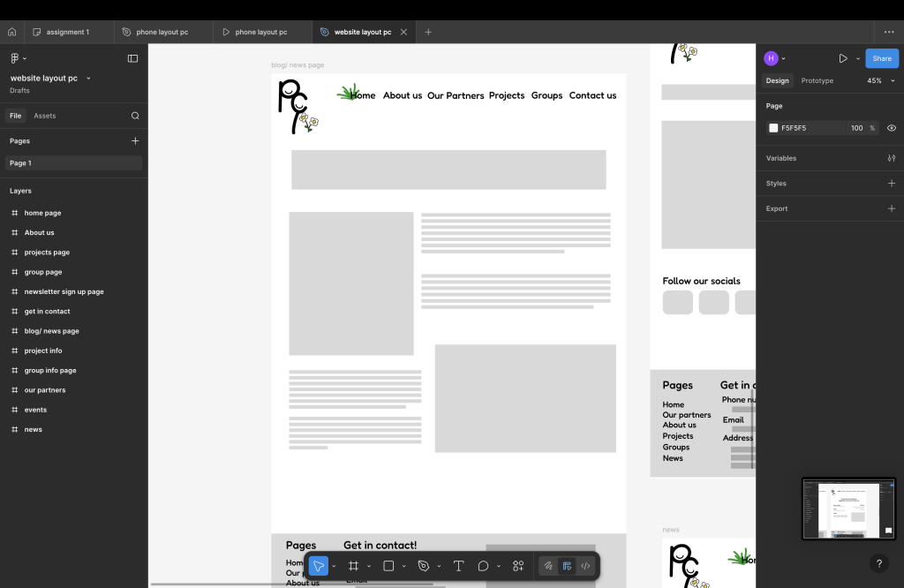
Task: Click the Rectangle shape tool
Action: [x=388, y=566]
